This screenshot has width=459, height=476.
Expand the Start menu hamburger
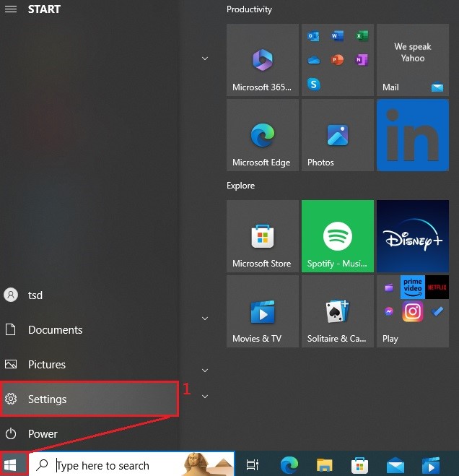coord(11,9)
